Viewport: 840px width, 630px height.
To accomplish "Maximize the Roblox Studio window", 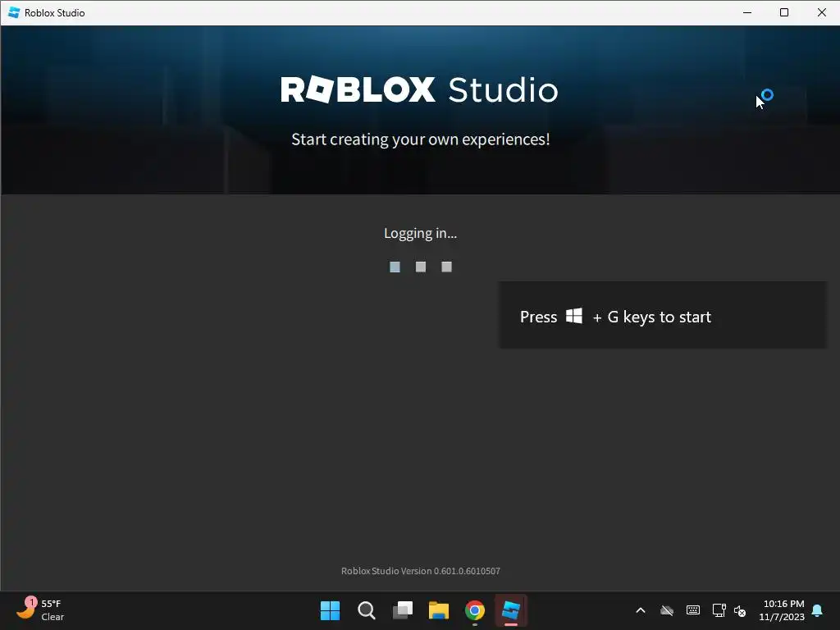I will point(783,12).
